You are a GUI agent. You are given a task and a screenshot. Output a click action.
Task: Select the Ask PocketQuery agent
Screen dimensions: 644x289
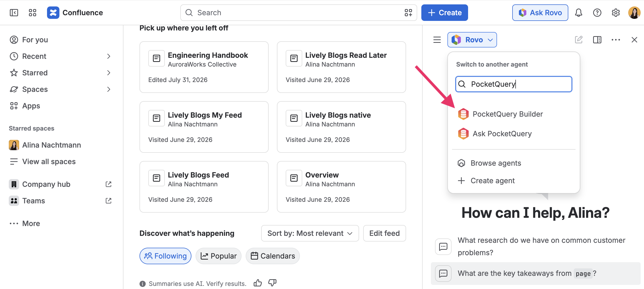514,134
